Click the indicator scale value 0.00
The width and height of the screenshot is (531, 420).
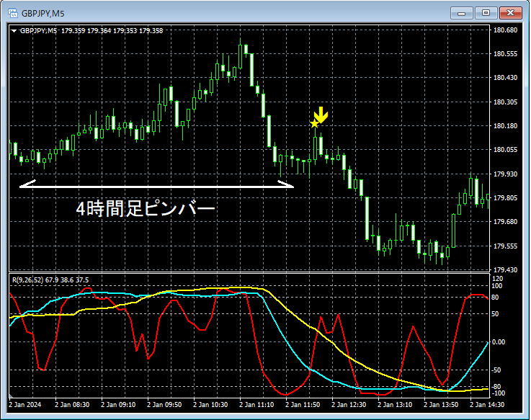(498, 342)
